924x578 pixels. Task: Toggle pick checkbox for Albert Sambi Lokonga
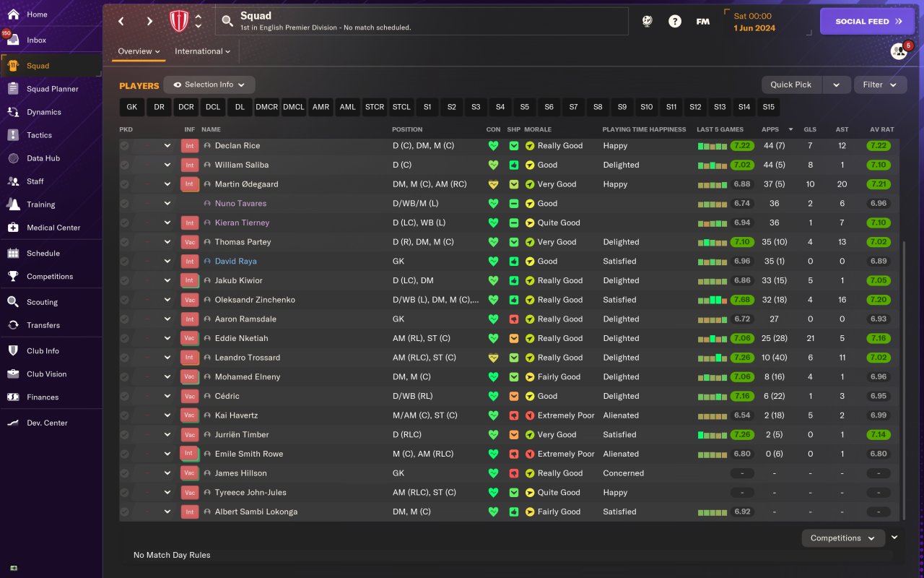[124, 512]
